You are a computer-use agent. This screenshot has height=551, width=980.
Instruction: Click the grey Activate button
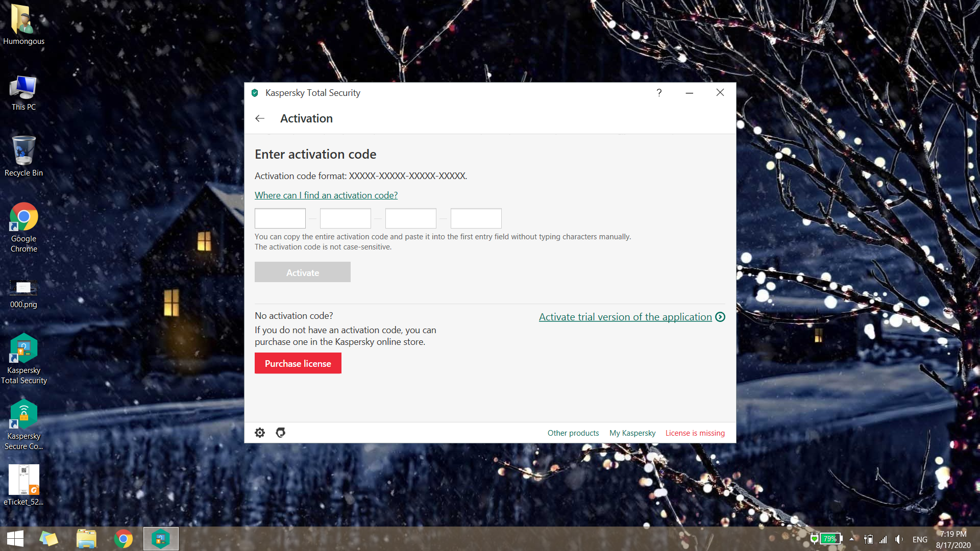click(303, 272)
